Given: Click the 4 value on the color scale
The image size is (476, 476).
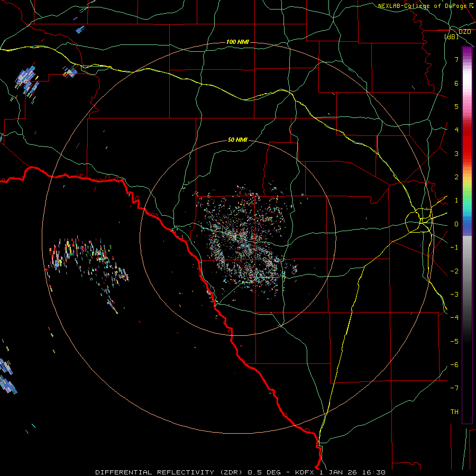Looking at the screenshot, I should click(x=456, y=130).
